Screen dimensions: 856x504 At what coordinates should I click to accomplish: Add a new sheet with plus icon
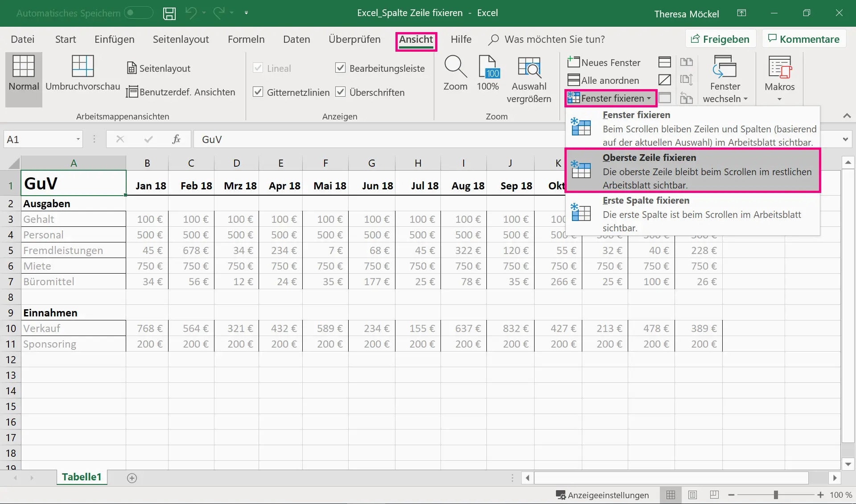132,478
